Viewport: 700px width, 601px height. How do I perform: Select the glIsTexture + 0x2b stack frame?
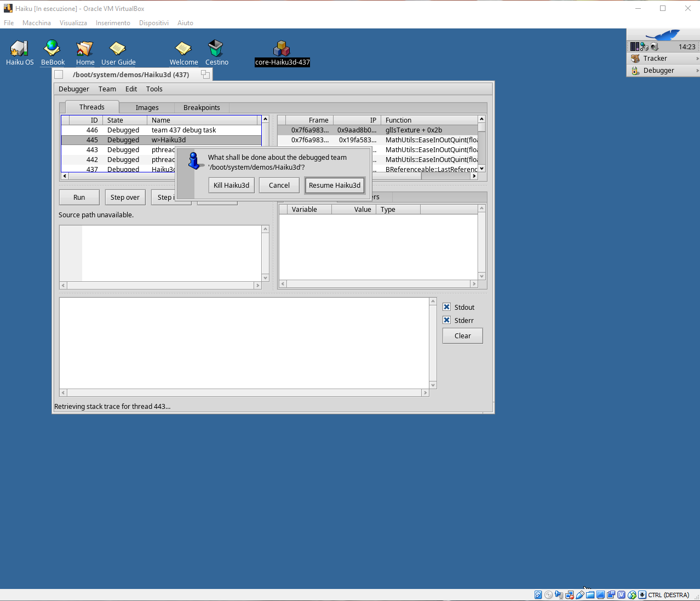point(378,130)
